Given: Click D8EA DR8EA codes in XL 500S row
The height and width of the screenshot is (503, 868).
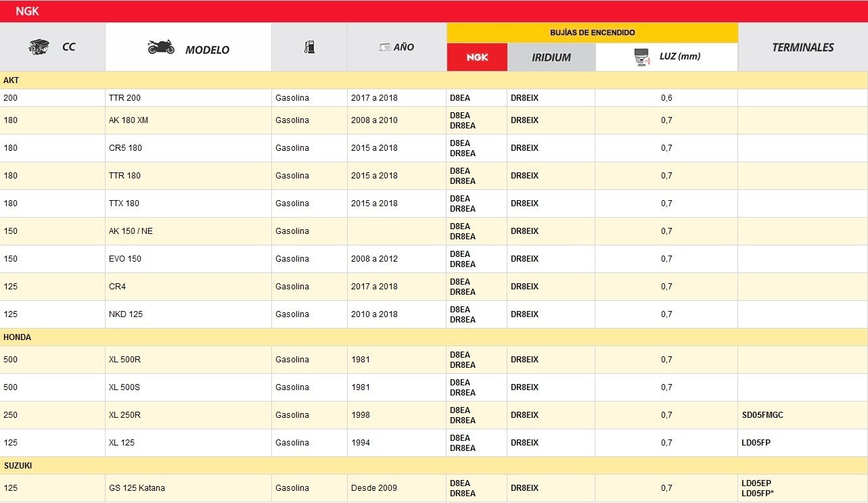Looking at the screenshot, I should coord(463,387).
